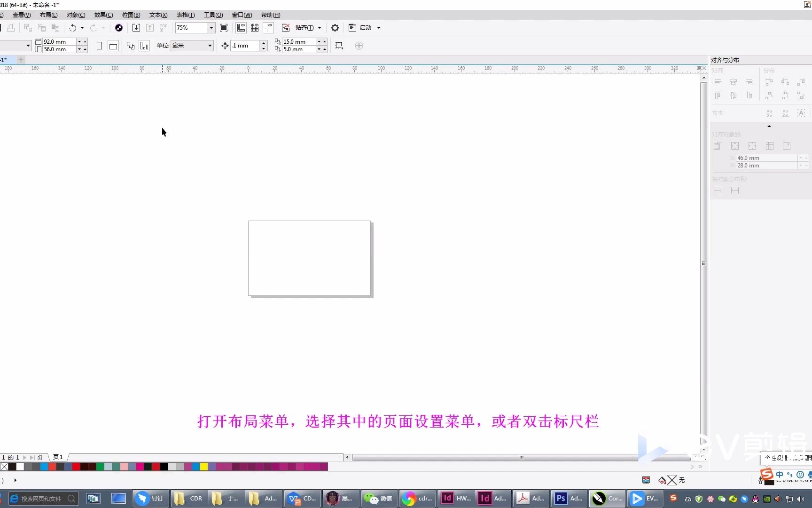Toggle landscape page orientation on property bar
The width and height of the screenshot is (812, 508).
tap(113, 46)
